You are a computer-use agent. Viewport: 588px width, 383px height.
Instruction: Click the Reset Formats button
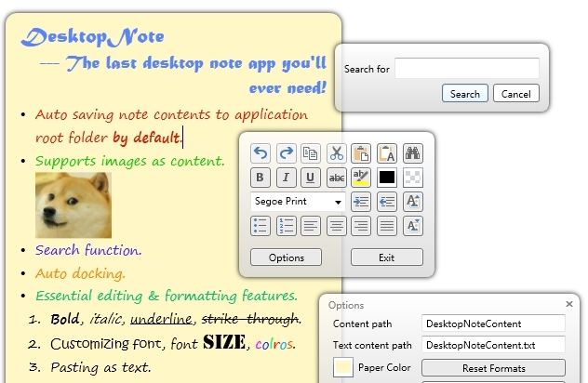click(493, 368)
